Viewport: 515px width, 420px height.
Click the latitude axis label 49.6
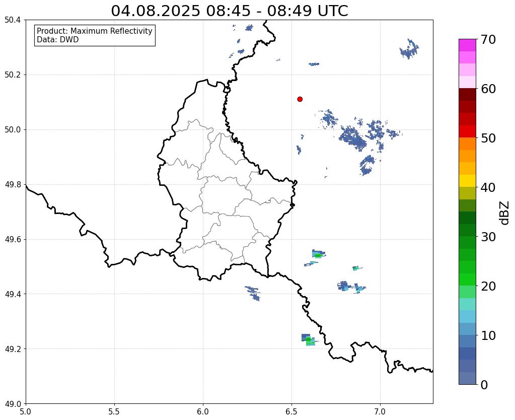click(13, 239)
